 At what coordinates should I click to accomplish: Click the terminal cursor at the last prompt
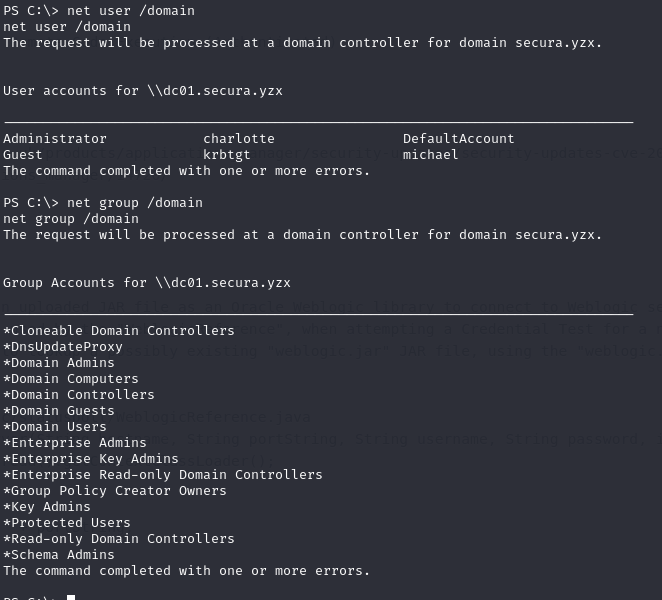pos(71,597)
